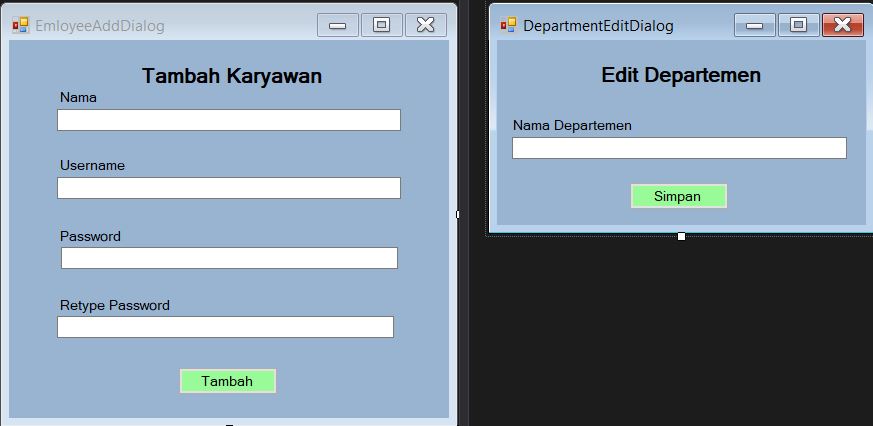
Task: Minimize the DepartmentEditDialog window
Action: pyautogui.click(x=754, y=26)
